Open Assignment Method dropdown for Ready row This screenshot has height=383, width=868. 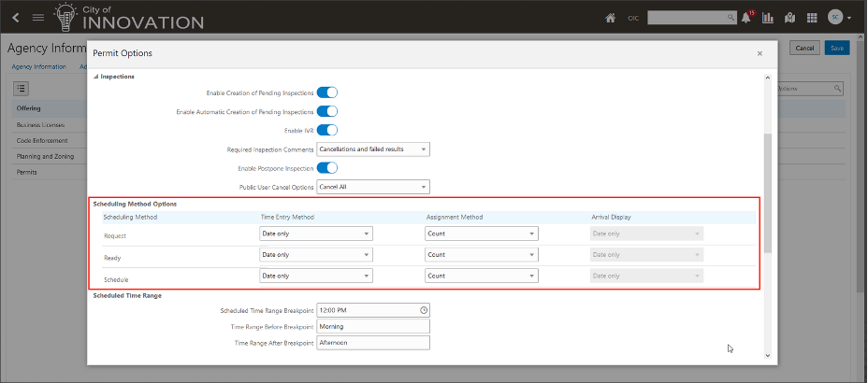click(481, 254)
